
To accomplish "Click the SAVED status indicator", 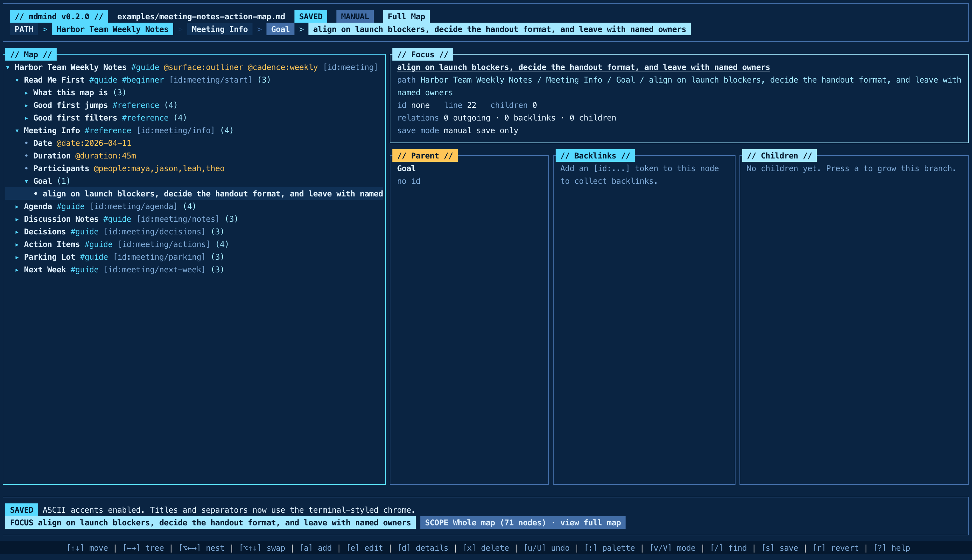I will pos(310,16).
